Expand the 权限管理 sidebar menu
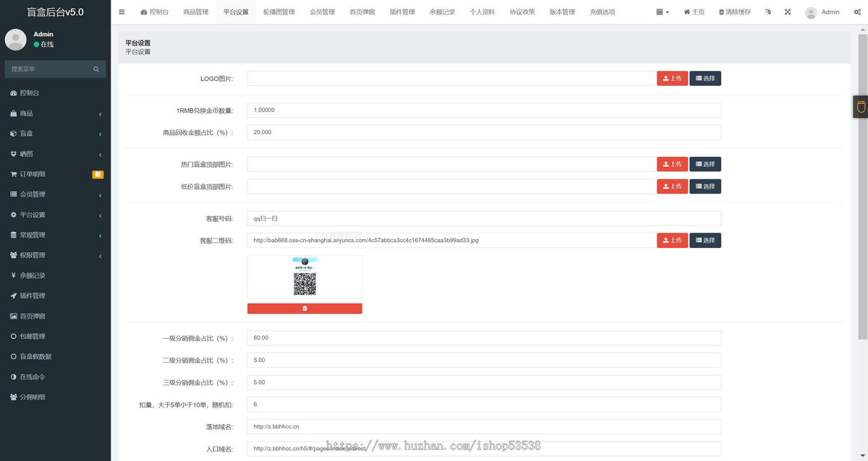This screenshot has height=461, width=868. pyautogui.click(x=55, y=255)
